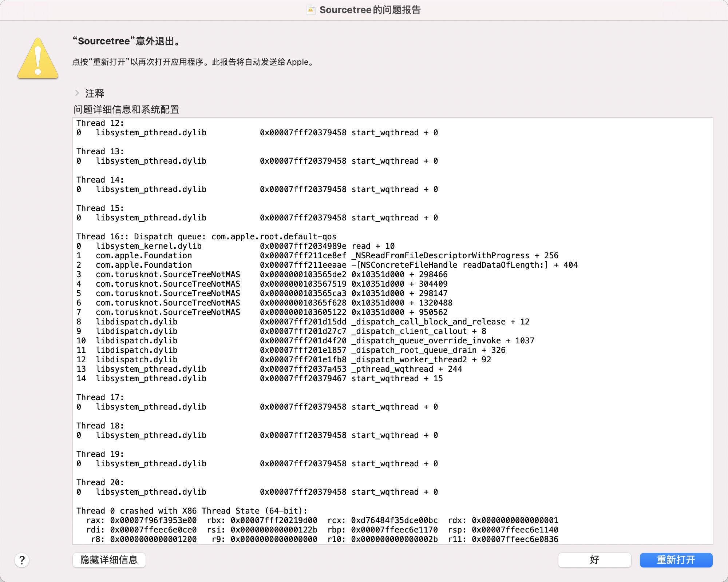Click the yellow warning triangle icon
This screenshot has width=728, height=582.
38,58
